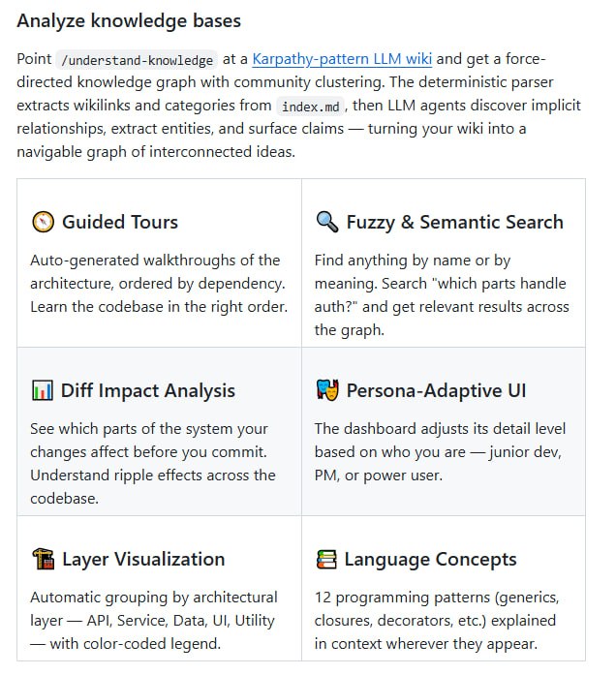Click the compass icon beside Guided Tours
Viewport: 616px width, 675px height.
point(43,222)
